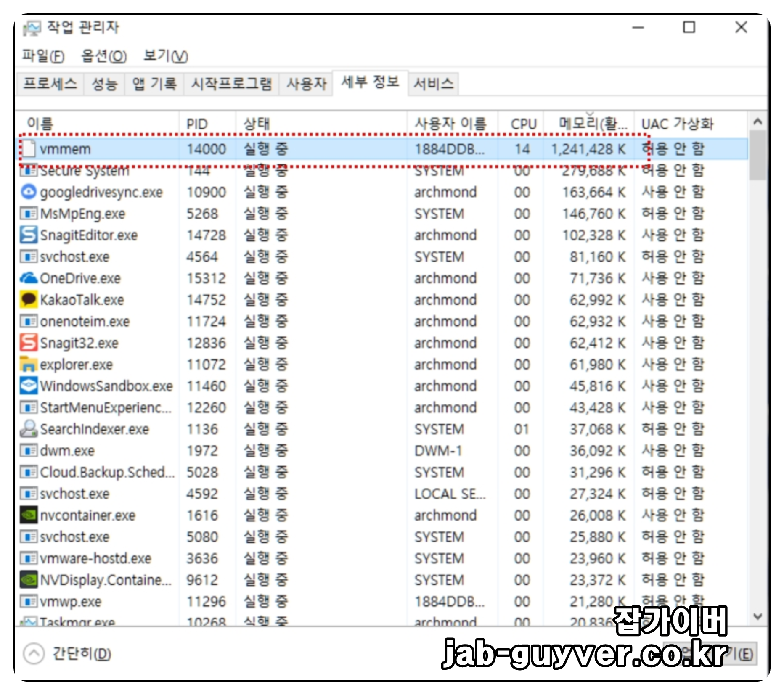Open the 보기(V) menu

165,55
